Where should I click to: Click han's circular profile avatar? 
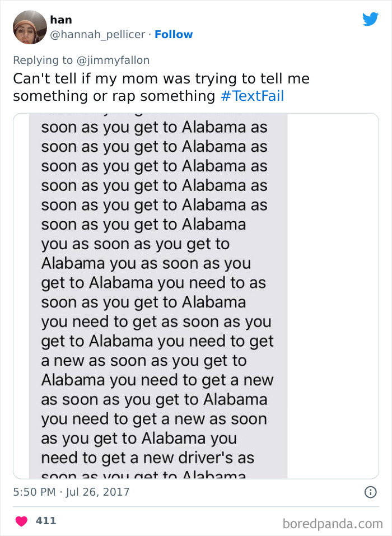[29, 26]
